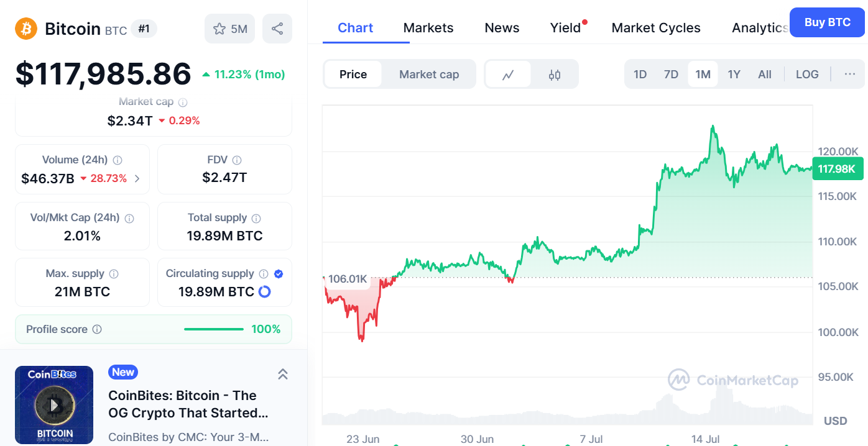
Task: Open the more chart options ellipsis menu
Action: [x=850, y=75]
